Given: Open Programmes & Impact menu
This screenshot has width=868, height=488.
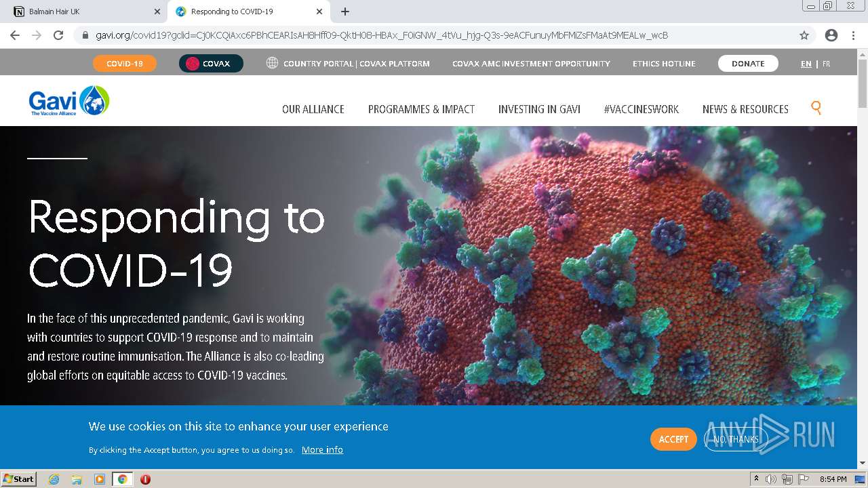Looking at the screenshot, I should (x=421, y=109).
